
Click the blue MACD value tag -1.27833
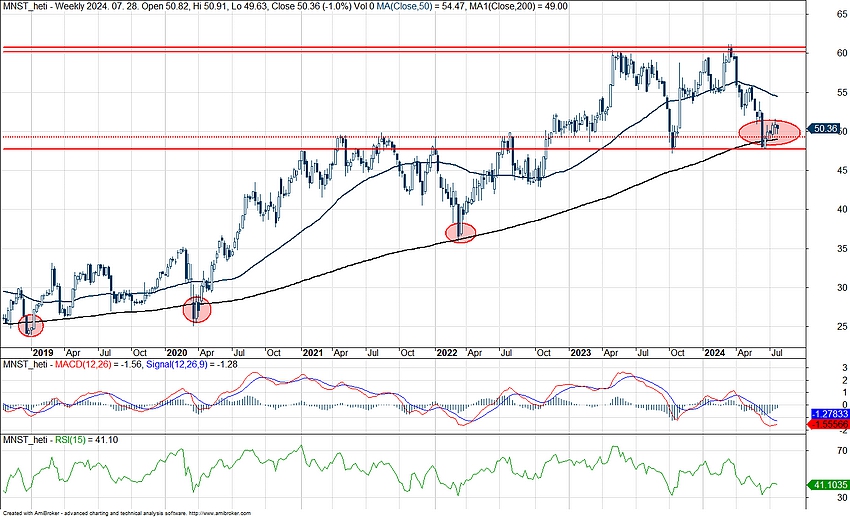tap(824, 413)
